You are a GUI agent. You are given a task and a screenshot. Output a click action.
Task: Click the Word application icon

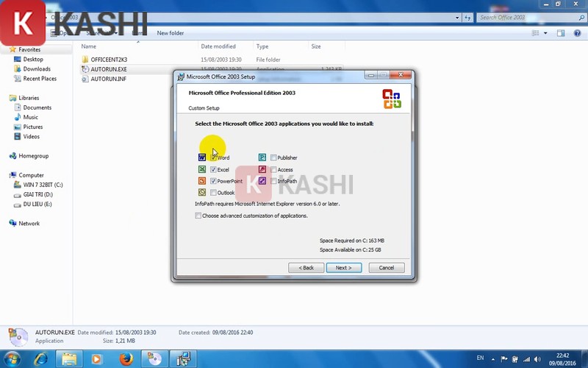coord(202,158)
